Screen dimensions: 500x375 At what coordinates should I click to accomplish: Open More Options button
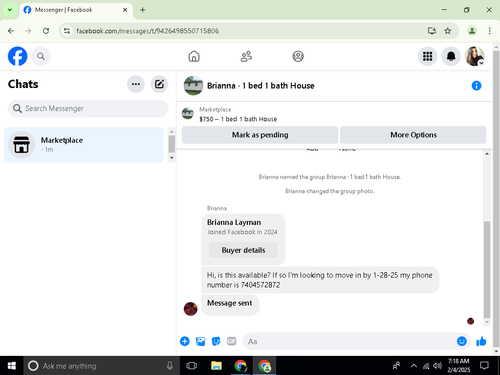point(413,135)
